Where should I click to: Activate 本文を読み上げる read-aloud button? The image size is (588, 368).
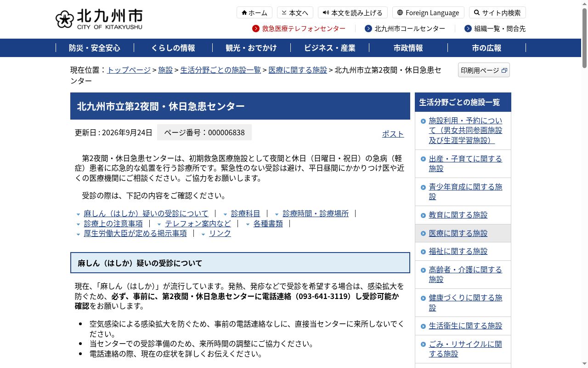point(353,12)
